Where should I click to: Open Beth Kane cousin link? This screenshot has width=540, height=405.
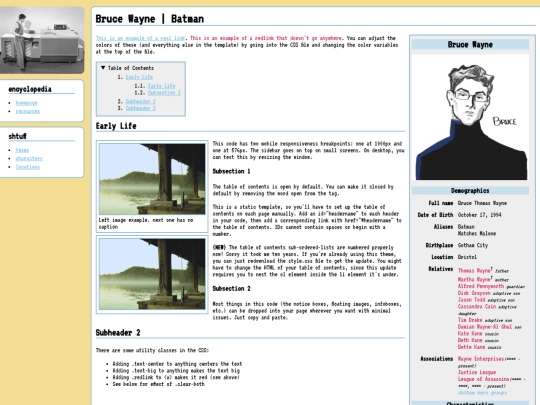[x=470, y=340]
